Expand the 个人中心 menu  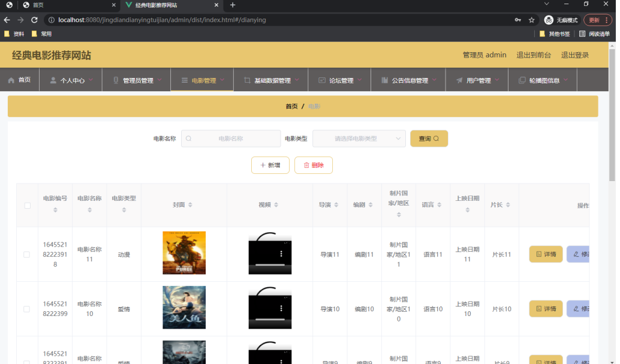(x=71, y=80)
